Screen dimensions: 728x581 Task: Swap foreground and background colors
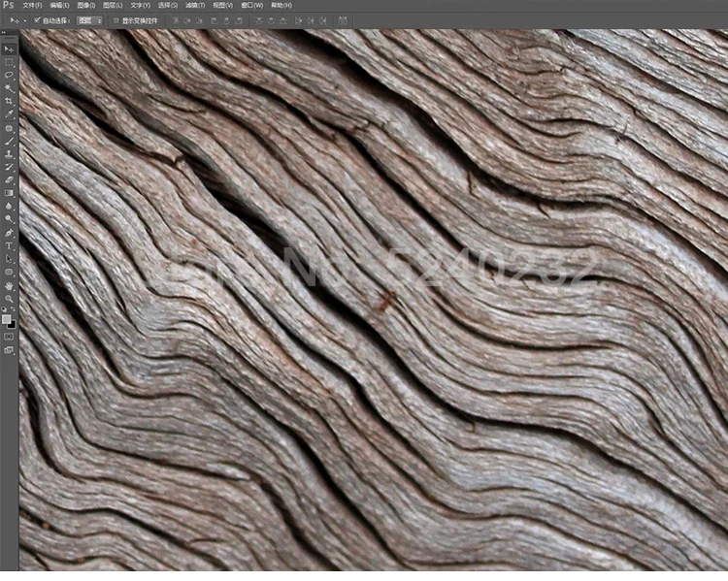point(13,309)
